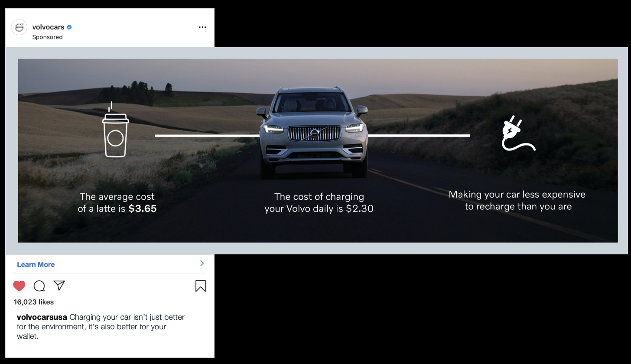Click the Sponsored label
631x364 pixels.
coord(47,37)
